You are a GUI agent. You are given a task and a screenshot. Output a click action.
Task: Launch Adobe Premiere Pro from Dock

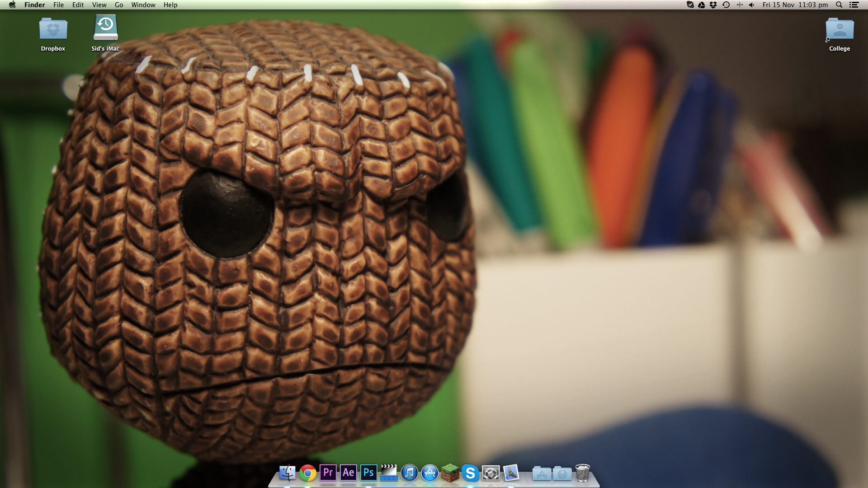point(328,473)
